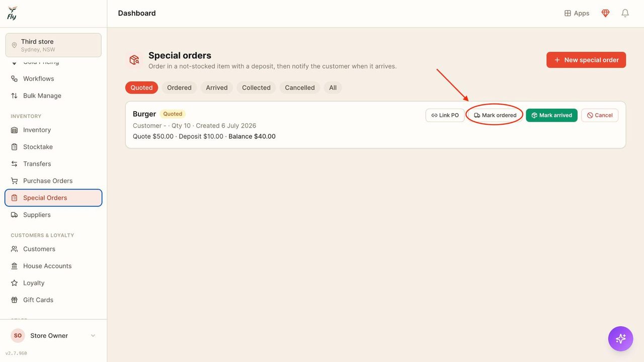Click the red diamond premium icon

pos(605,13)
